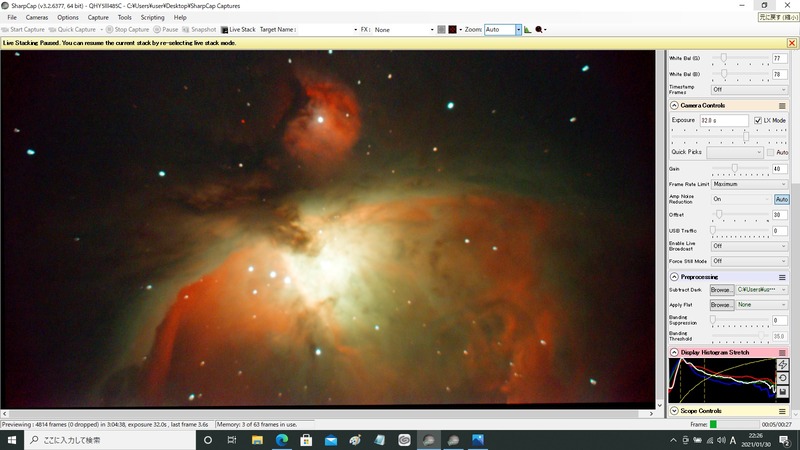Open Camera Controls panel menu icon
The width and height of the screenshot is (800, 450).
(x=782, y=106)
